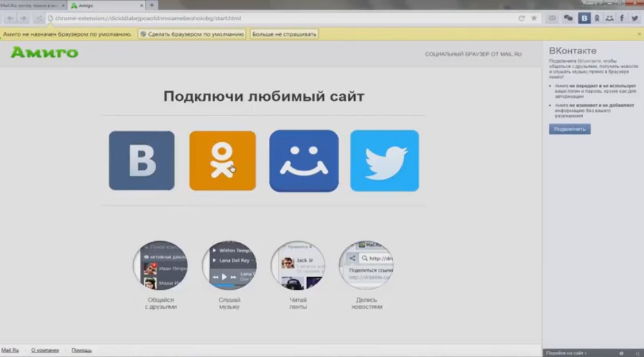This screenshot has height=357, width=644.
Task: Select the Amigo tab
Action: click(x=106, y=5)
